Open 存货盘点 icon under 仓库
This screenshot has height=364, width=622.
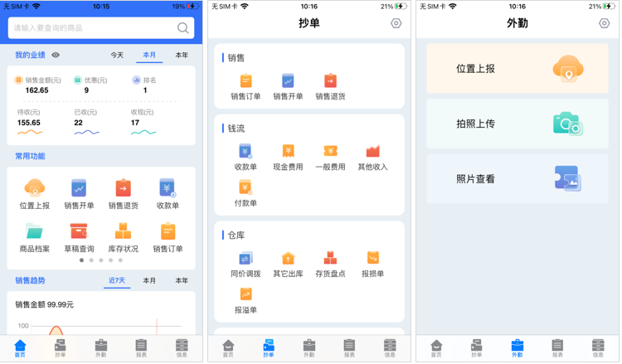(x=330, y=258)
